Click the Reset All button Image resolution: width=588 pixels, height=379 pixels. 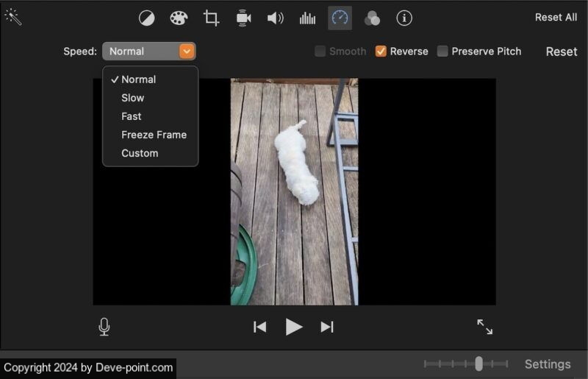556,17
